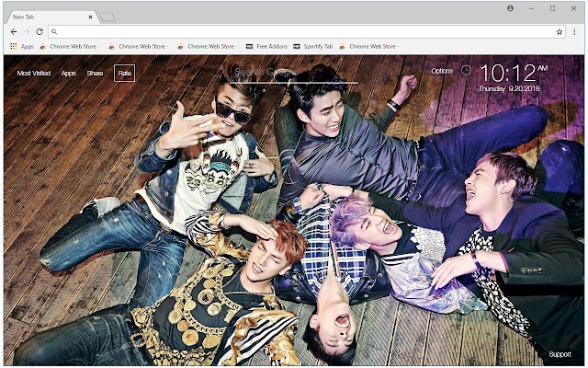Minimize the Chrome window
This screenshot has width=588, height=368.
(531, 8)
